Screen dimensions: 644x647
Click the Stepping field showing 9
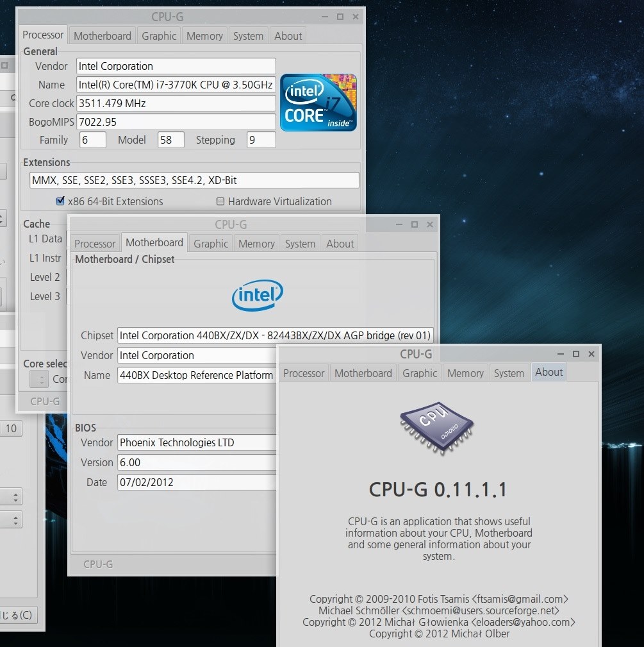(x=261, y=140)
